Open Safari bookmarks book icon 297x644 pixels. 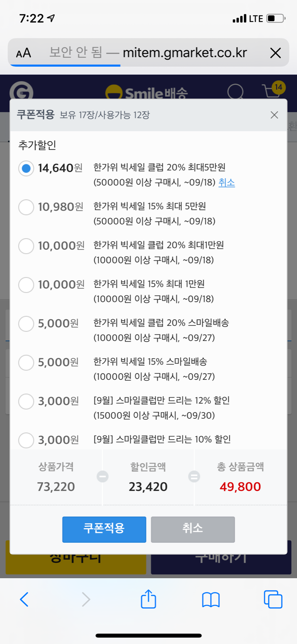tap(210, 599)
